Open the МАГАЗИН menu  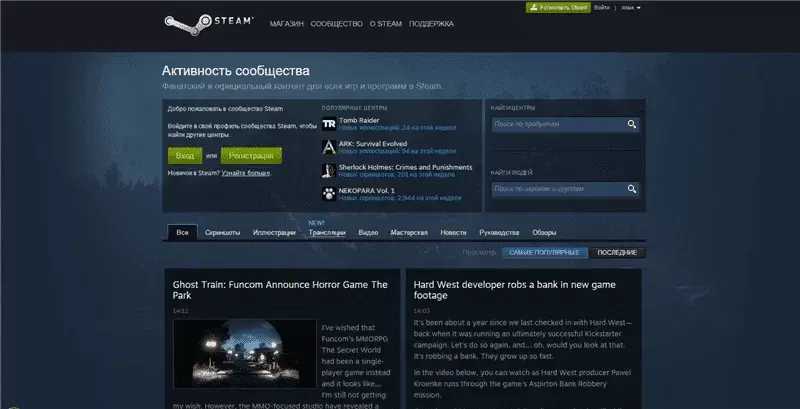click(x=287, y=23)
